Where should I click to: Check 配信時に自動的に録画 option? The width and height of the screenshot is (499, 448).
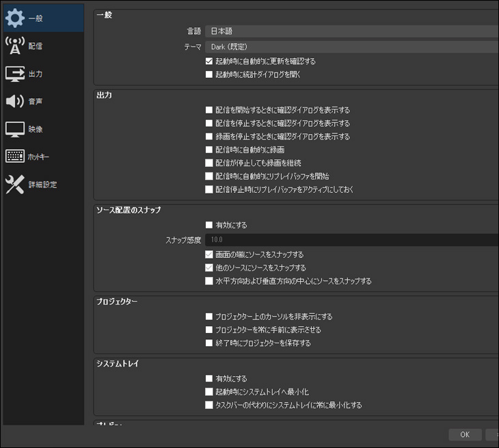click(209, 150)
